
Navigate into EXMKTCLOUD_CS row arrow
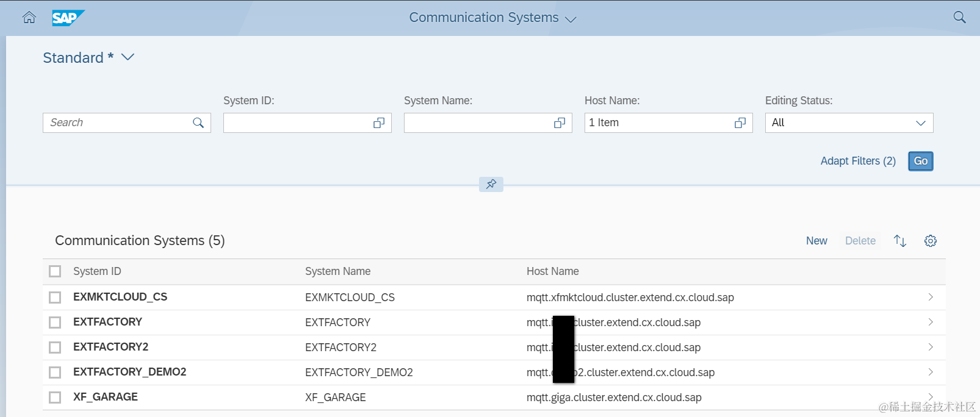click(x=931, y=297)
